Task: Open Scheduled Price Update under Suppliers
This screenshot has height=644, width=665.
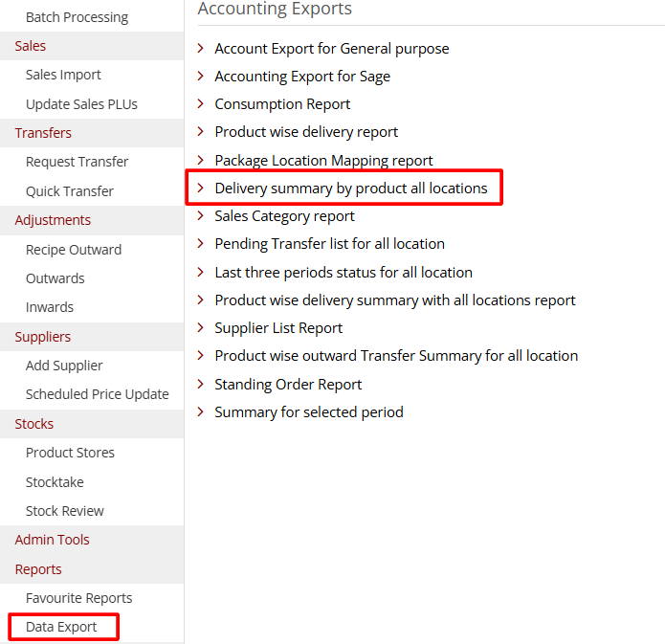Action: (97, 394)
